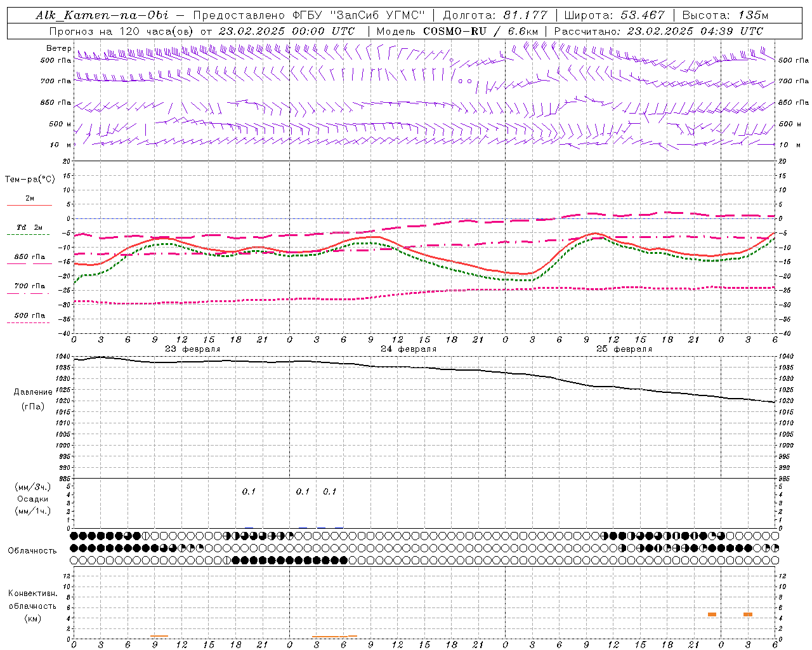The height and width of the screenshot is (650, 812).
Task: Click the Ветер label above wind levels
Action: (58, 48)
